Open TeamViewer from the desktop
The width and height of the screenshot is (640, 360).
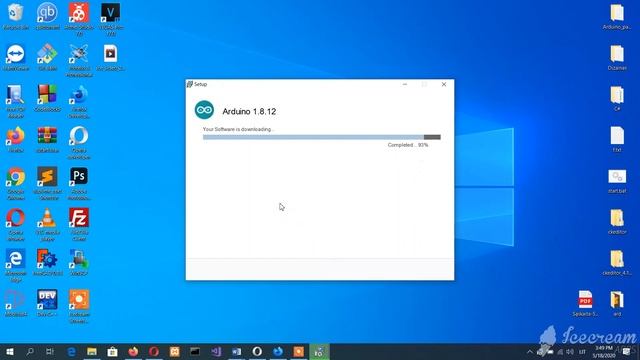point(16,54)
